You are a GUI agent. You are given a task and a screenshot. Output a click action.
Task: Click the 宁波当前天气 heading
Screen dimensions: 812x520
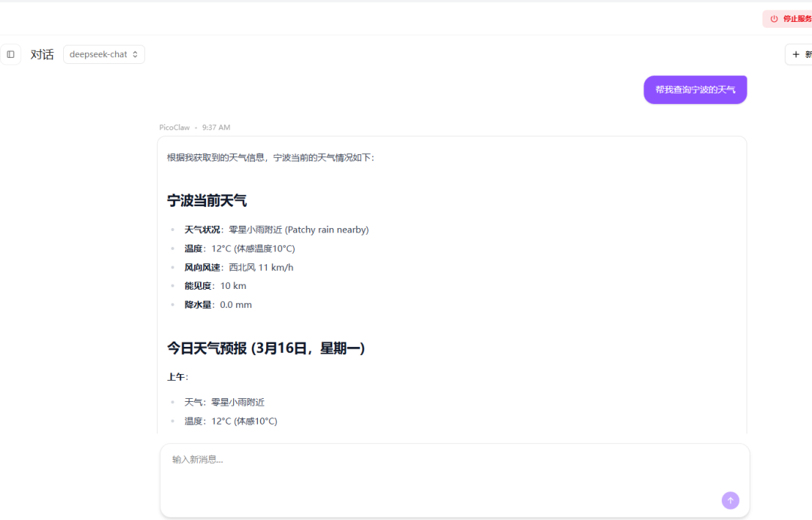coord(207,201)
